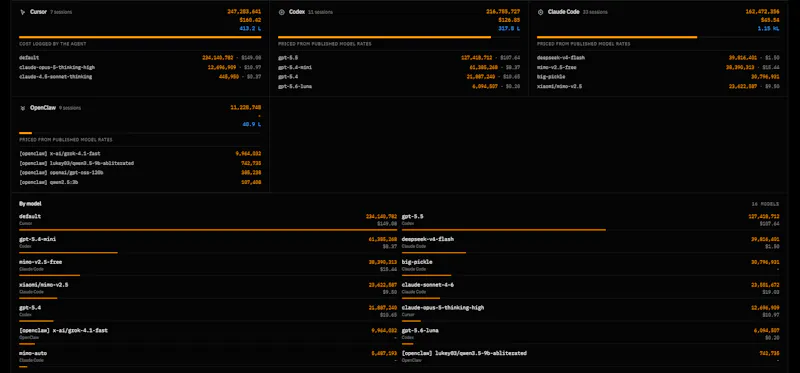800x373 pixels.
Task: Click the OpenClaw agent icon
Action: [22, 108]
